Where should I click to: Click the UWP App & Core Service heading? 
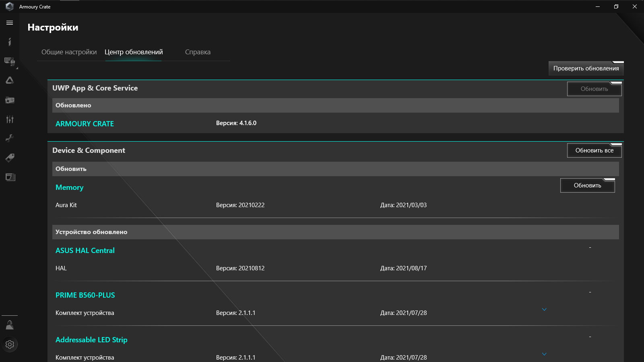pyautogui.click(x=95, y=88)
